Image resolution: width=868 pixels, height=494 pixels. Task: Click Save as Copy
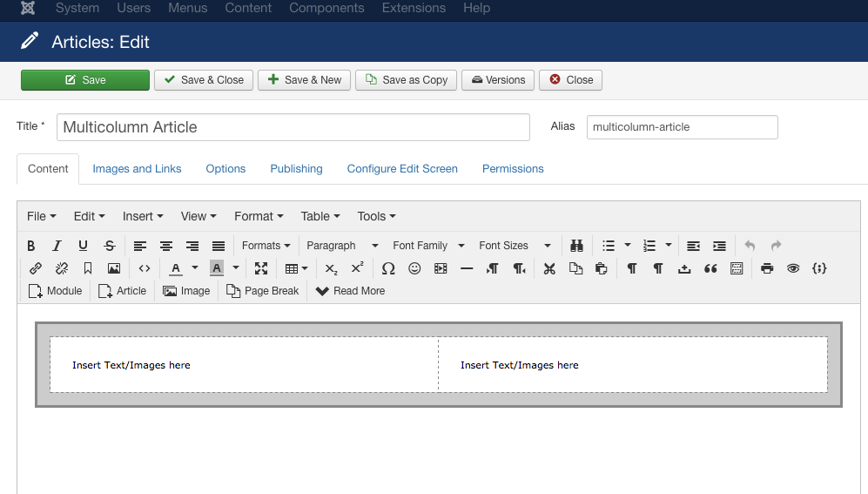click(x=406, y=80)
